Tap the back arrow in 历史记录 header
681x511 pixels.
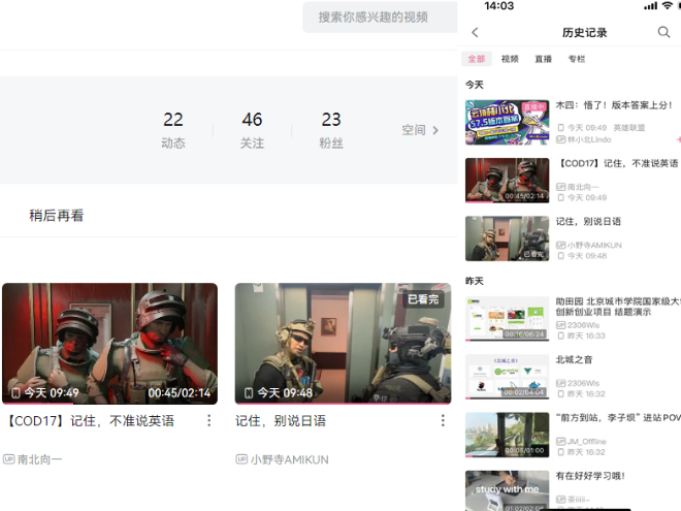[x=475, y=32]
